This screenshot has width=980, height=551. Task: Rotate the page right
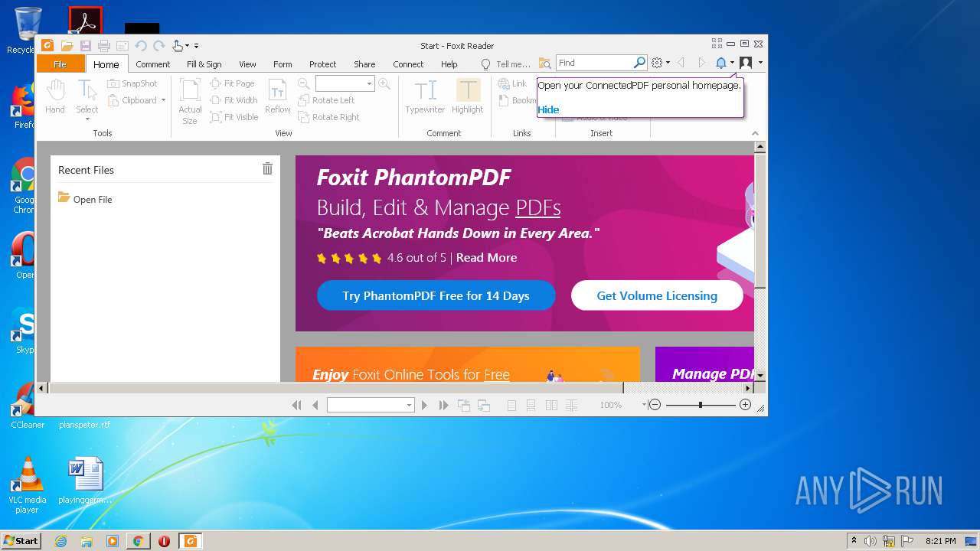coord(328,117)
